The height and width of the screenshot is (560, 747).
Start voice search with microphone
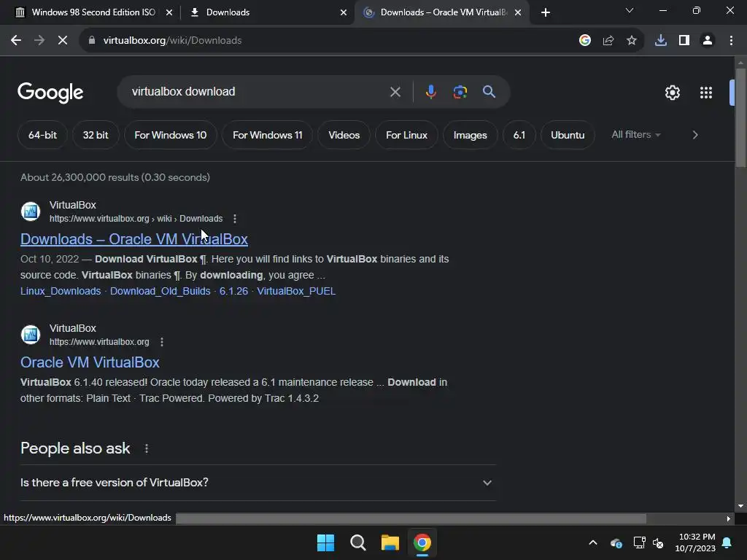[430, 92]
